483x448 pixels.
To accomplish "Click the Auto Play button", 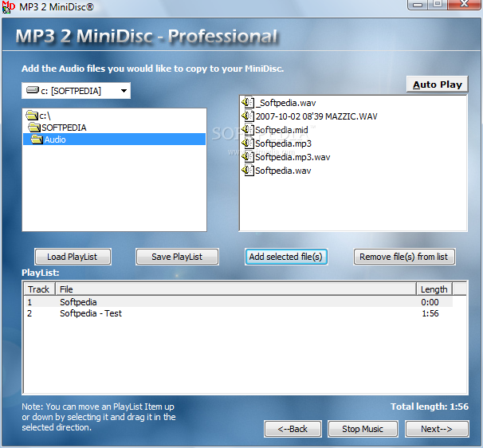I will pos(437,84).
